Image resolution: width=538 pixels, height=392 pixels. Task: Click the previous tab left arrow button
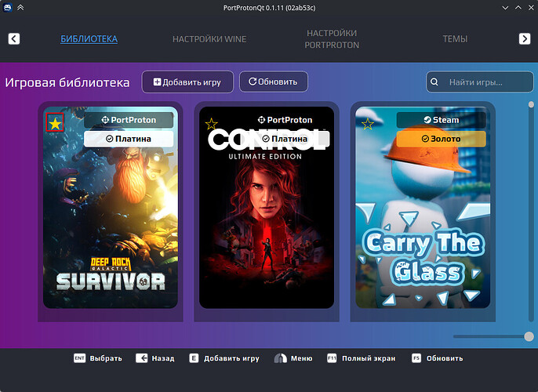[14, 38]
